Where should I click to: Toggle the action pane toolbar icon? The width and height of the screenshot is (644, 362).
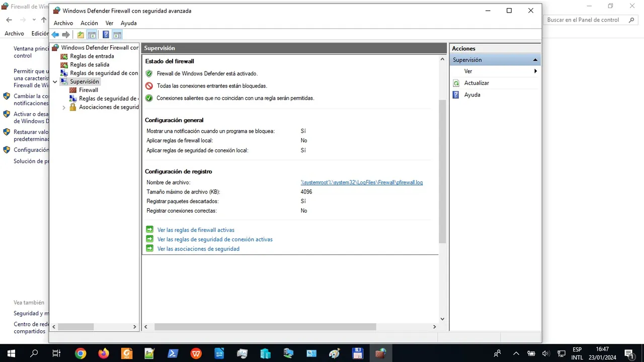[117, 35]
